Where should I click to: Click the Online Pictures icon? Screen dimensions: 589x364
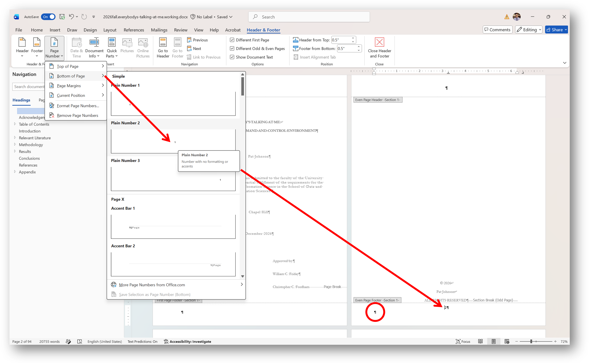pos(143,47)
